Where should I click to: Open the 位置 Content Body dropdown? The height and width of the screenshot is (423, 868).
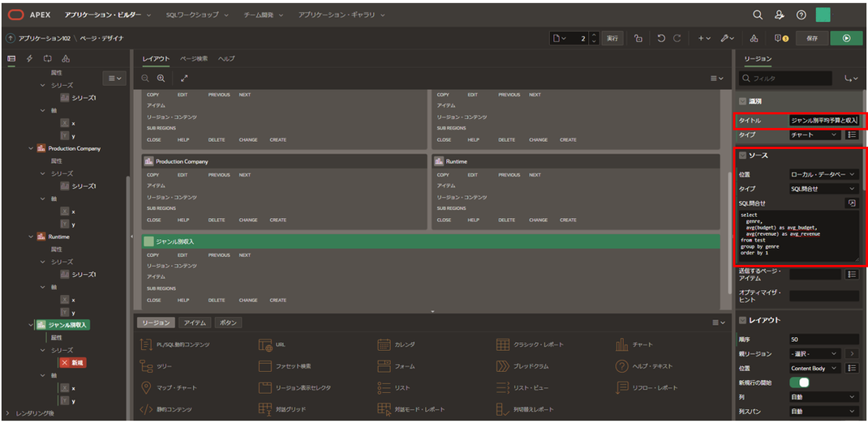pos(814,368)
